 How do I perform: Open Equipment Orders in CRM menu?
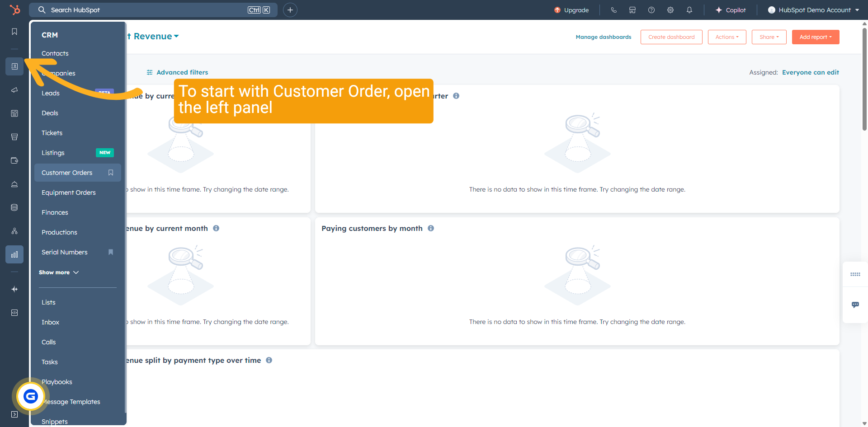(69, 192)
